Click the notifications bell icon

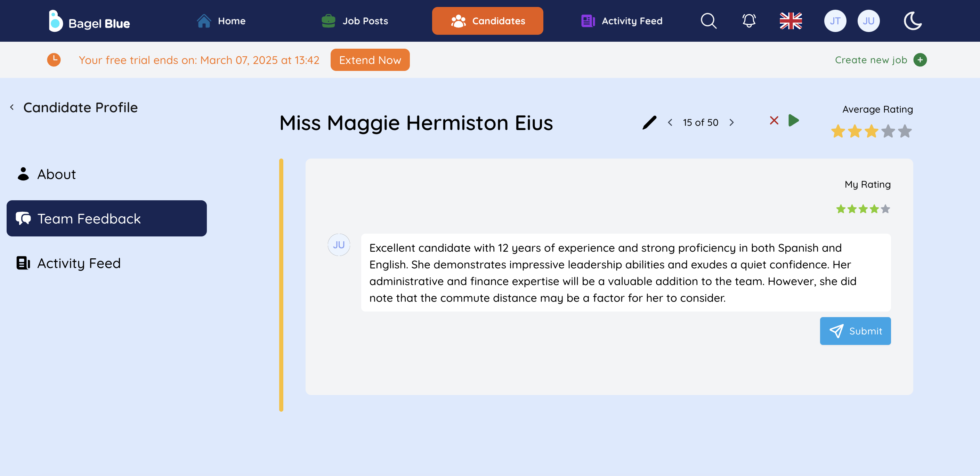point(747,21)
